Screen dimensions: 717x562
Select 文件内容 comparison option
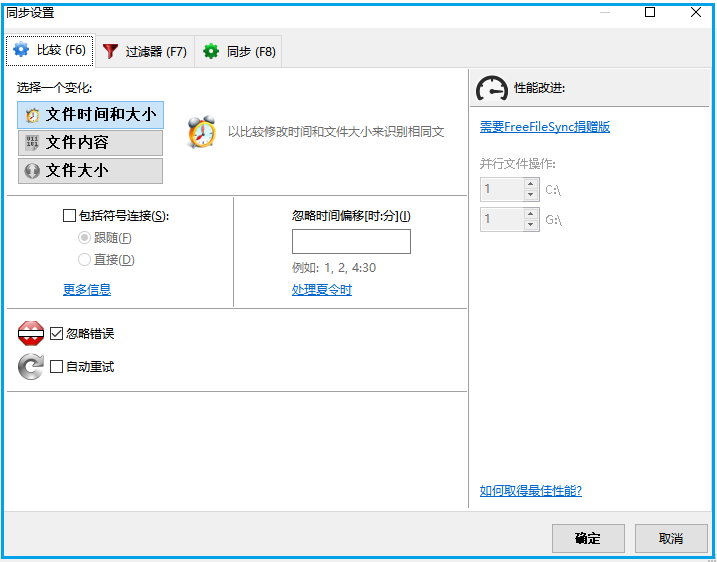pyautogui.click(x=91, y=143)
